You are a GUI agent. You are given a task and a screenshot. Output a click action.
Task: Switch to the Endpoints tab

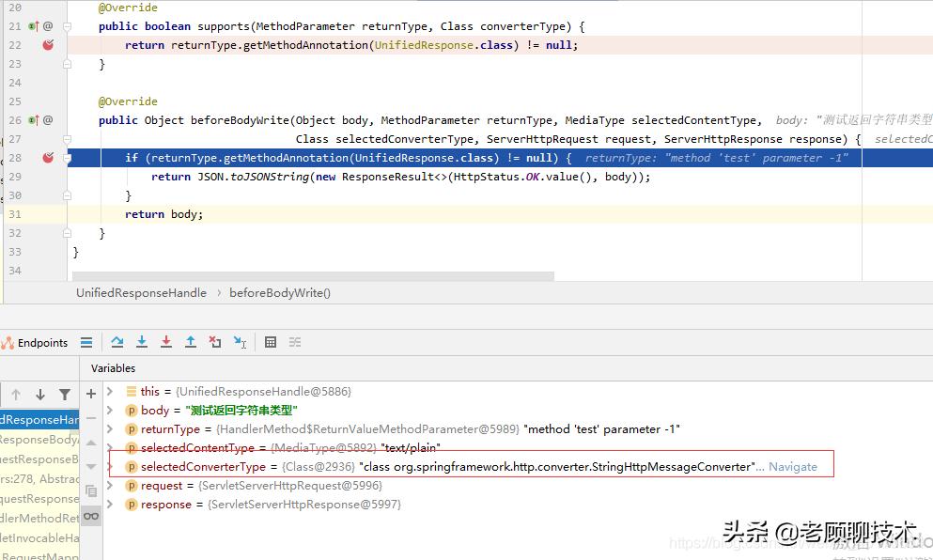coord(37,343)
